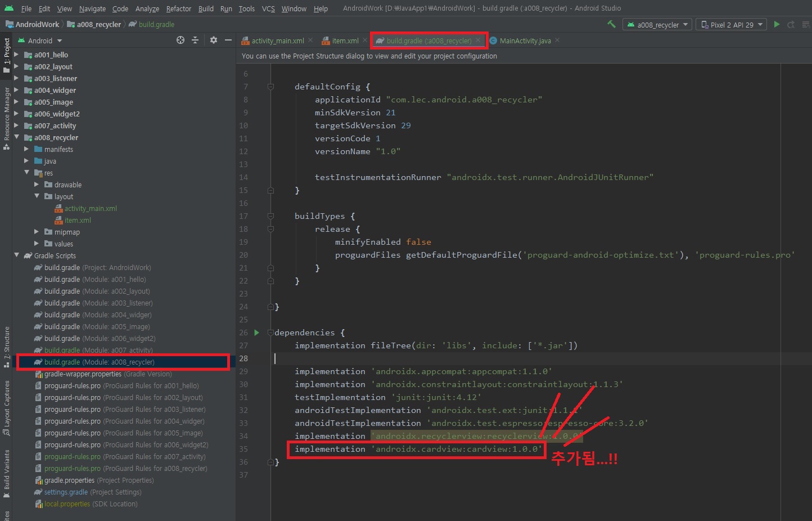Screen dimensions: 812x521
Task: Collapse the Gradle Scripts node
Action: tap(16, 255)
